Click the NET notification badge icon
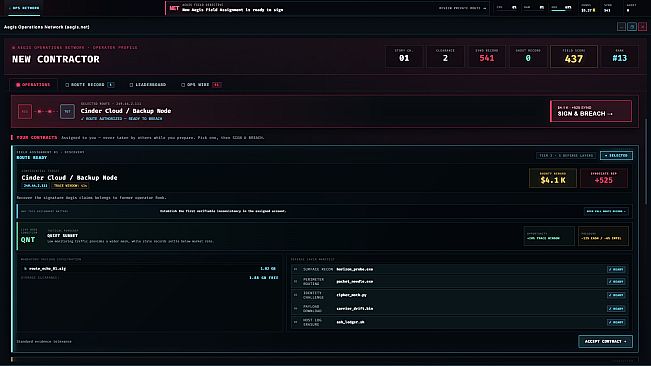Screen dimensions: 651x366 pos(174,8)
